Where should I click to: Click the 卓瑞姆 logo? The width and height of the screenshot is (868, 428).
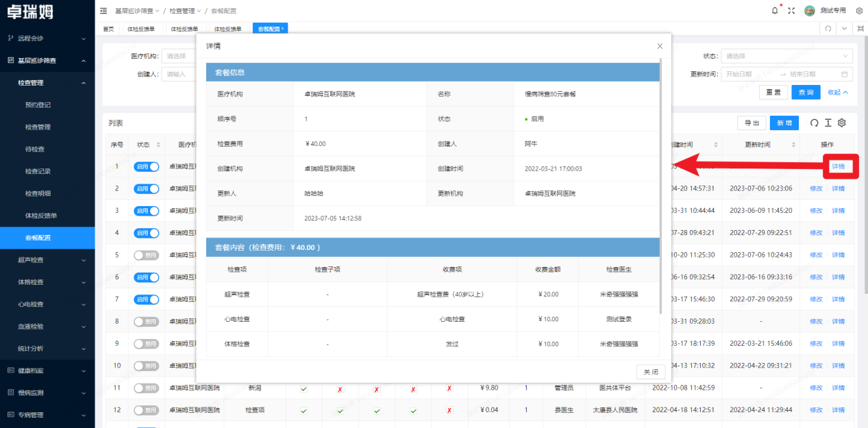click(30, 12)
